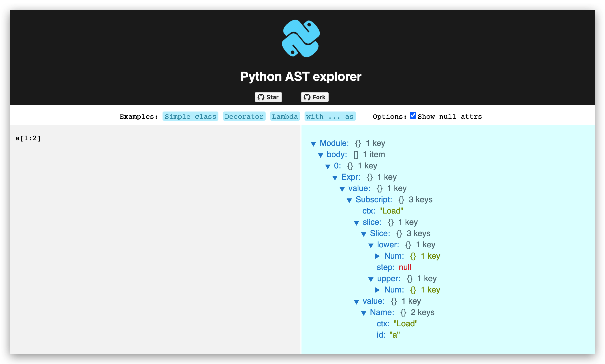Screen dimensions: 605x364
Task: Expand the Num node under upper
Action: (x=377, y=290)
